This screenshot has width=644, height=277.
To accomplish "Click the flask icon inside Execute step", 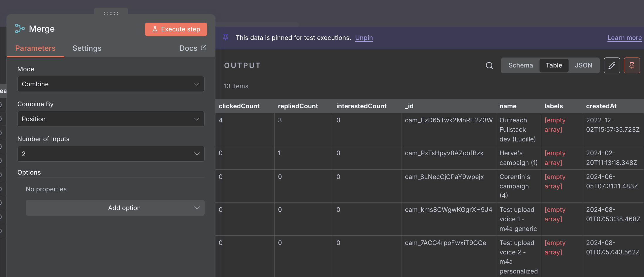I will [155, 29].
